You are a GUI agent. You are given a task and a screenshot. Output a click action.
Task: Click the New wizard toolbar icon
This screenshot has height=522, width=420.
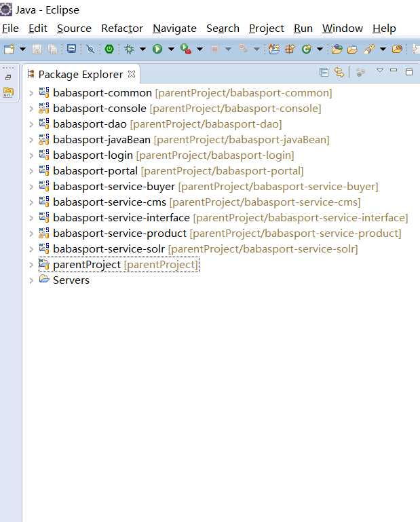(x=9, y=50)
